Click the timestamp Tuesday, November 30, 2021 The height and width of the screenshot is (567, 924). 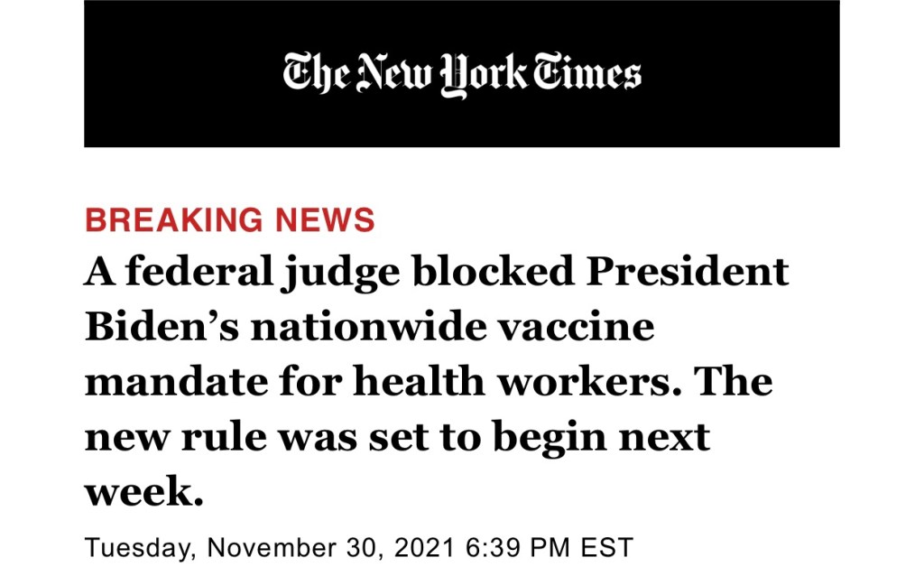tap(271, 547)
